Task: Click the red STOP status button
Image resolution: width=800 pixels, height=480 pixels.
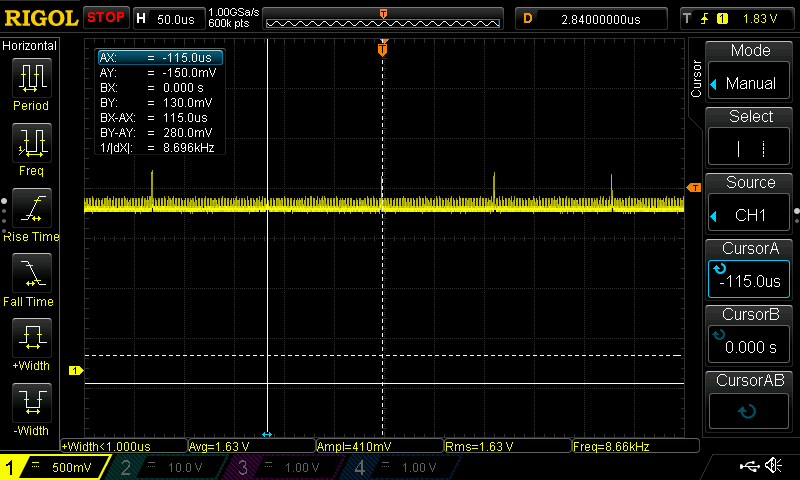Action: pyautogui.click(x=106, y=18)
